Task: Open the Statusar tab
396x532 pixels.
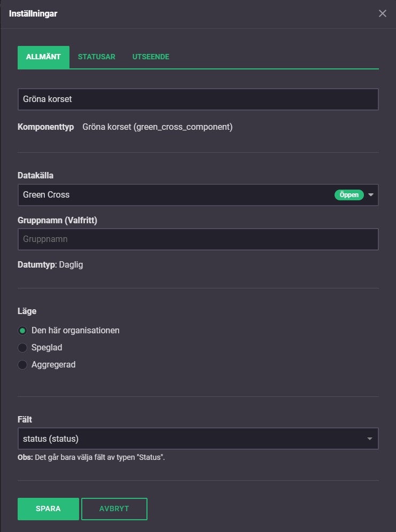Action: (97, 57)
